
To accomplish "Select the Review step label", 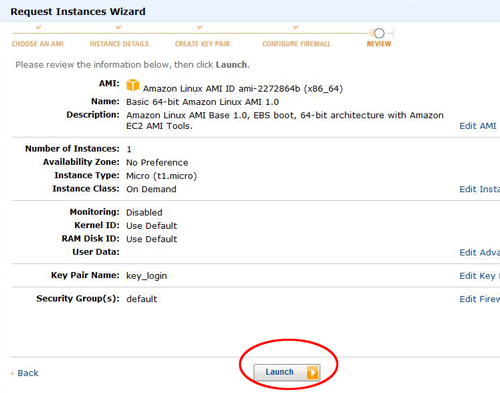I will tap(379, 44).
